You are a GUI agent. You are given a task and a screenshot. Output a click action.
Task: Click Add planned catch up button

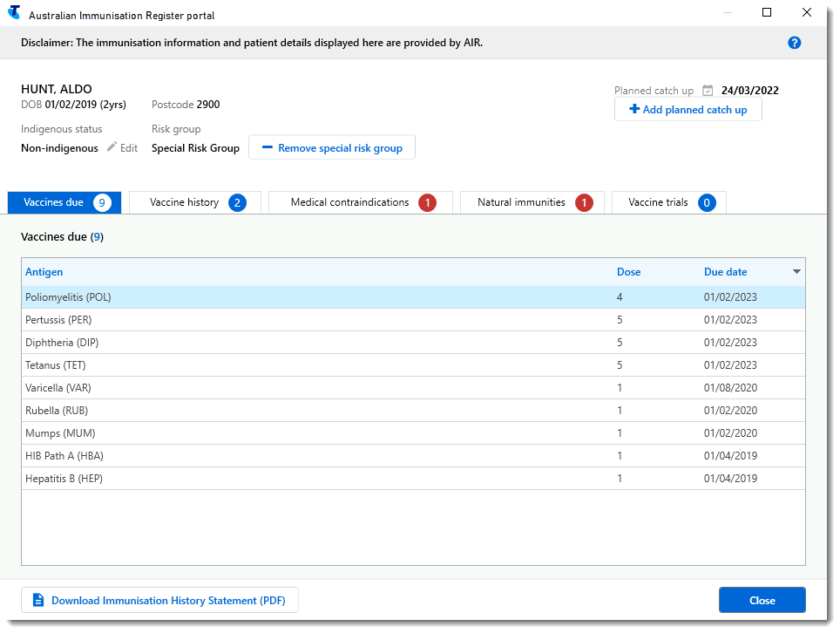point(688,109)
